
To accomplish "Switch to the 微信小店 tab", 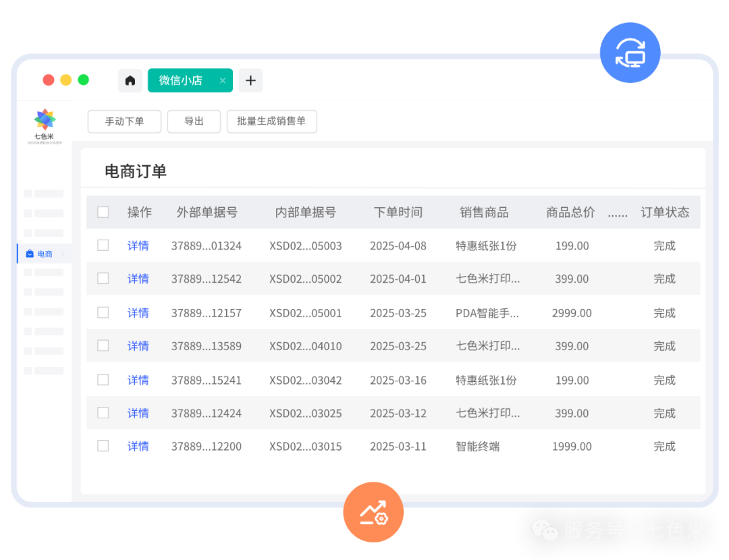I will tap(180, 81).
